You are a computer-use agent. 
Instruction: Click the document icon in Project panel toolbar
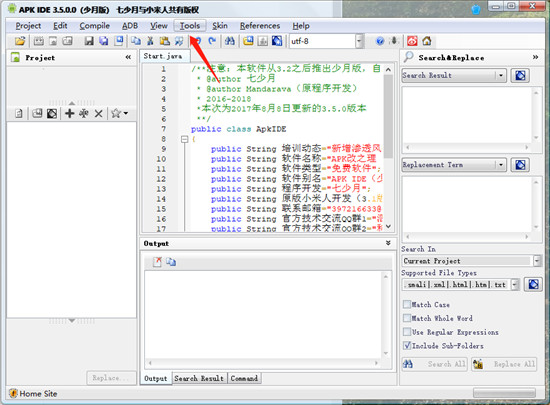19,113
